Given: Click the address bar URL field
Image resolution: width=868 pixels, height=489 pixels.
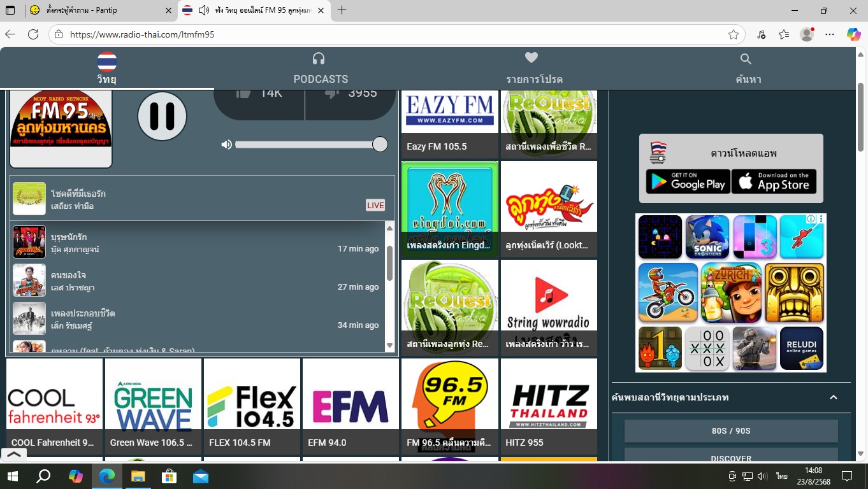Looking at the screenshot, I should [x=395, y=34].
